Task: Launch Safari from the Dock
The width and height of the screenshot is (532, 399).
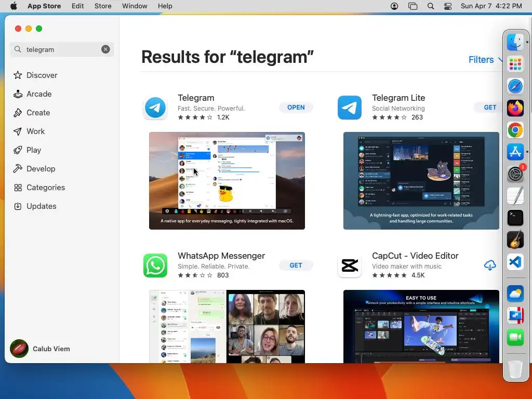Action: tap(515, 86)
